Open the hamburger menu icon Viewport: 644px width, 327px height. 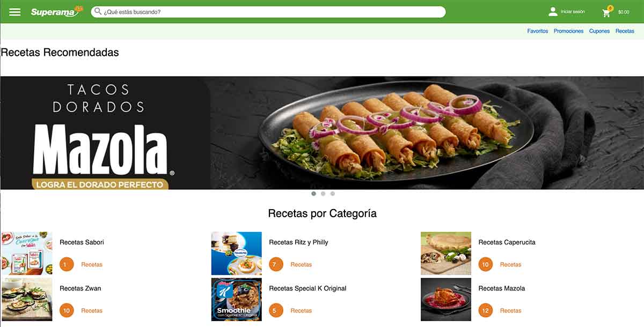[x=15, y=12]
